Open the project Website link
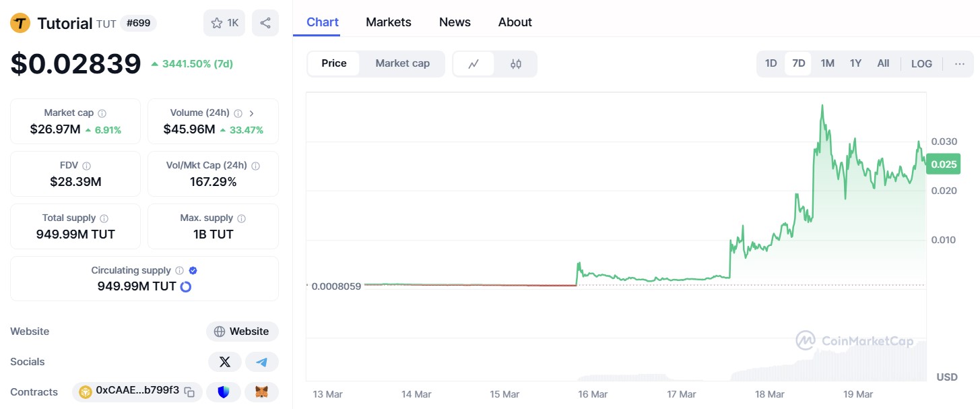This screenshot has height=409, width=980. [x=242, y=332]
